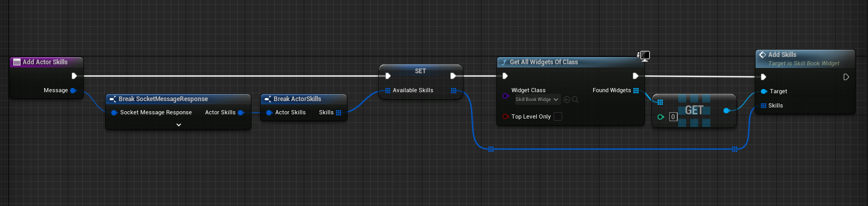868x206 pixels.
Task: Click Actor Skills output pin on Break SocketMessageResponse
Action: [x=241, y=113]
